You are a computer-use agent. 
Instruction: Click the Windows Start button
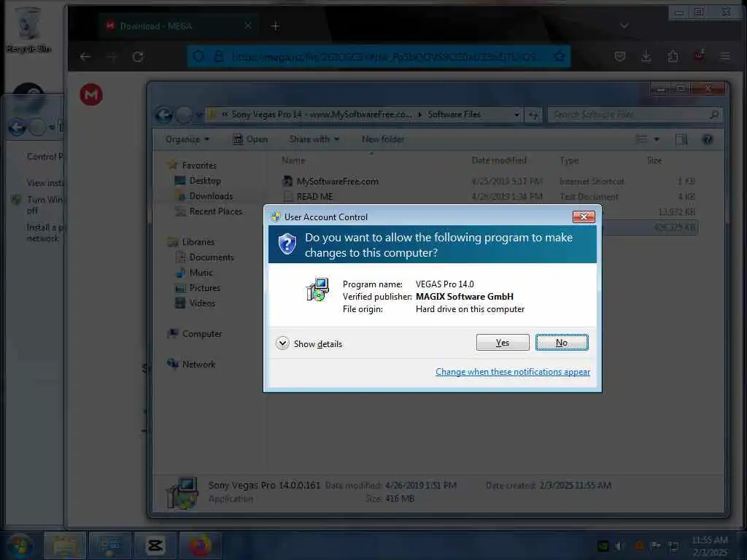tap(20, 545)
